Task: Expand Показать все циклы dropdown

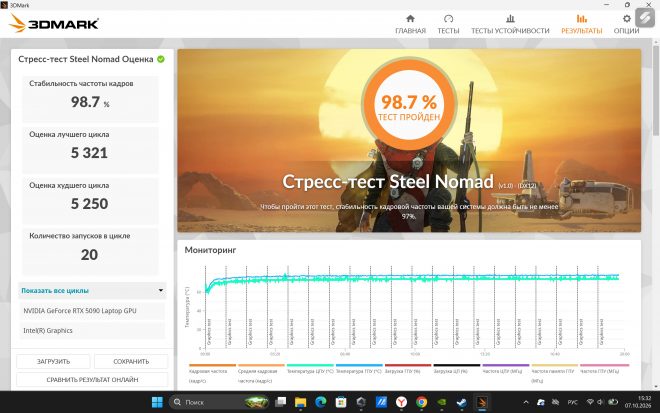Action: pyautogui.click(x=92, y=290)
